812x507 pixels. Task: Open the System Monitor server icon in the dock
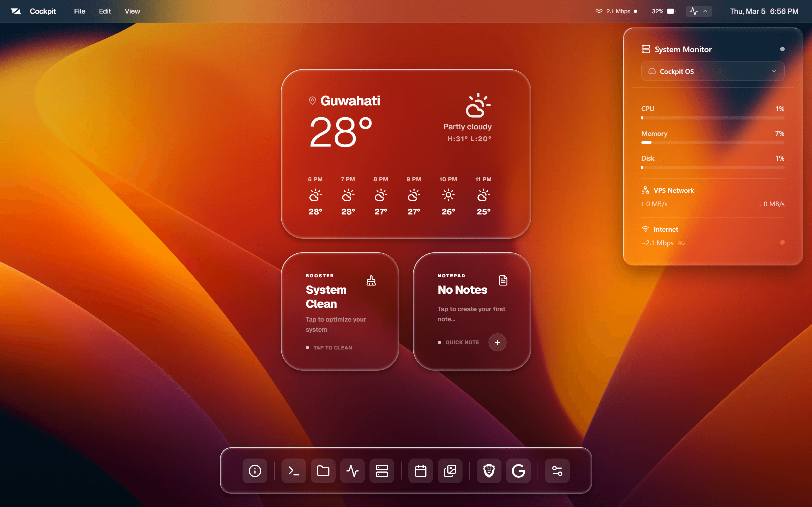pyautogui.click(x=382, y=470)
